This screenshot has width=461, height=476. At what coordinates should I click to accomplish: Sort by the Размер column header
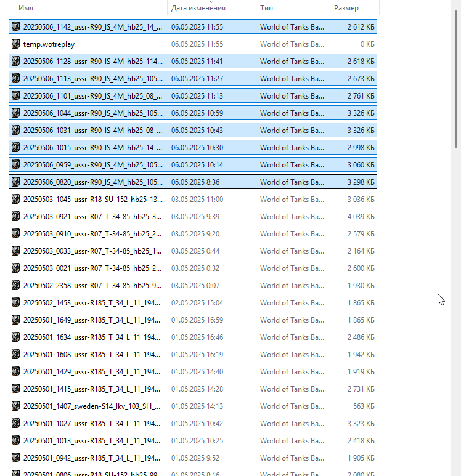346,8
